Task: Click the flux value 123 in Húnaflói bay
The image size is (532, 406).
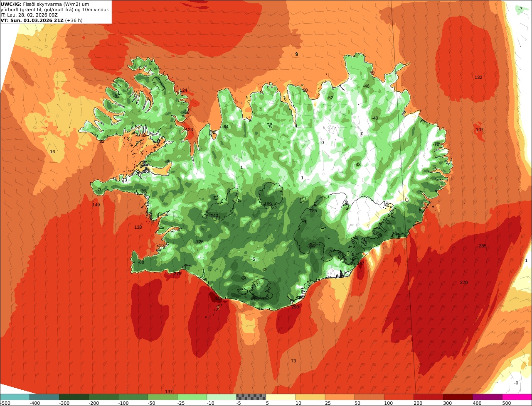Action: pyautogui.click(x=189, y=130)
